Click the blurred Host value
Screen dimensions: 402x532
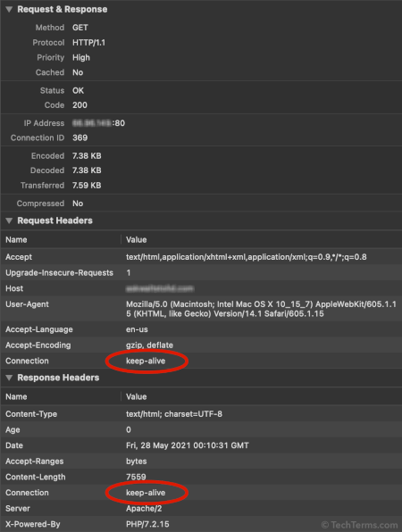click(x=160, y=288)
